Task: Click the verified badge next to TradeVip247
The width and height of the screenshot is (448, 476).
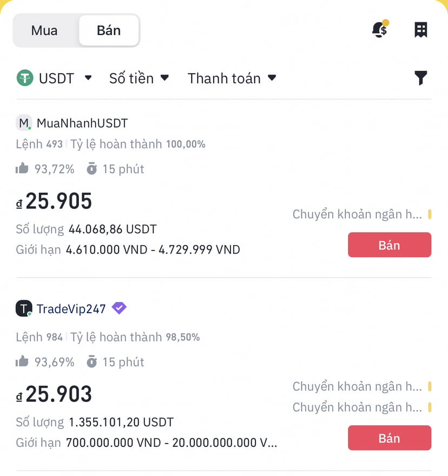Action: click(x=118, y=308)
